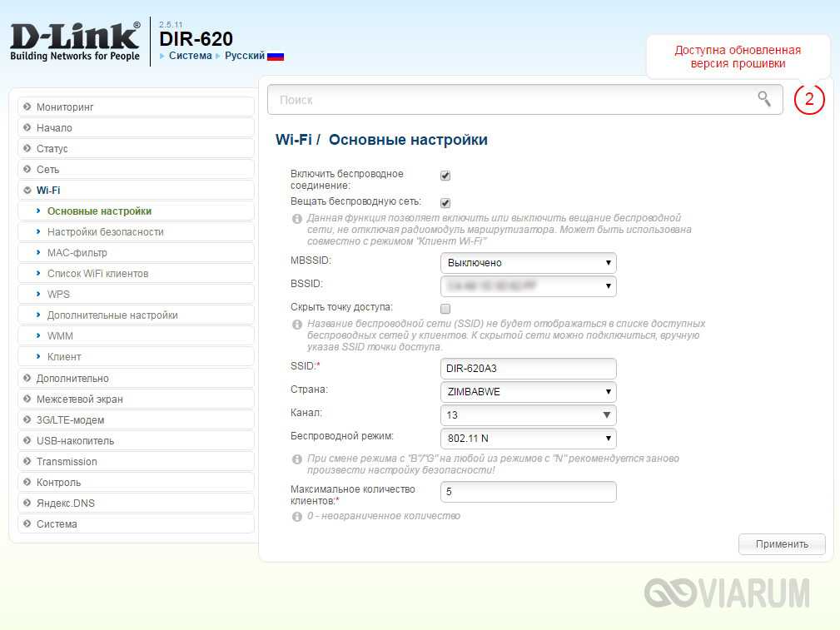This screenshot has height=630, width=840.
Task: Open the Система dropdown in header
Action: coord(190,56)
